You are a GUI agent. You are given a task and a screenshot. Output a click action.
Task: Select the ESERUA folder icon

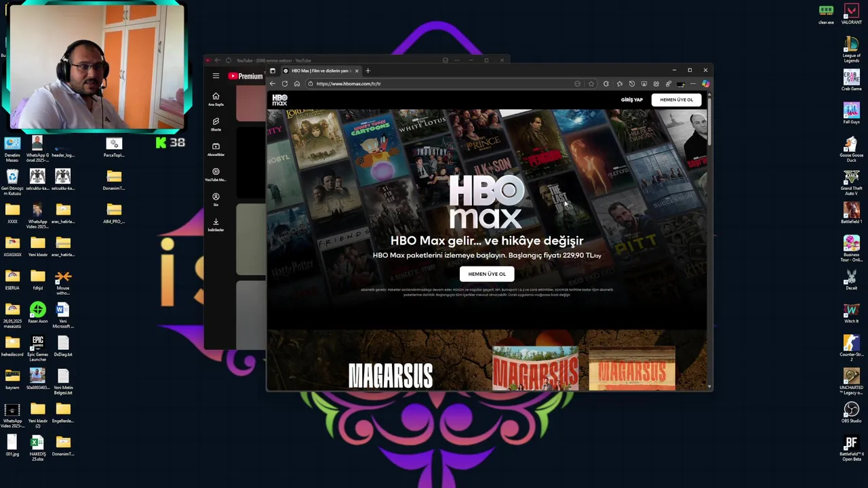pyautogui.click(x=12, y=279)
